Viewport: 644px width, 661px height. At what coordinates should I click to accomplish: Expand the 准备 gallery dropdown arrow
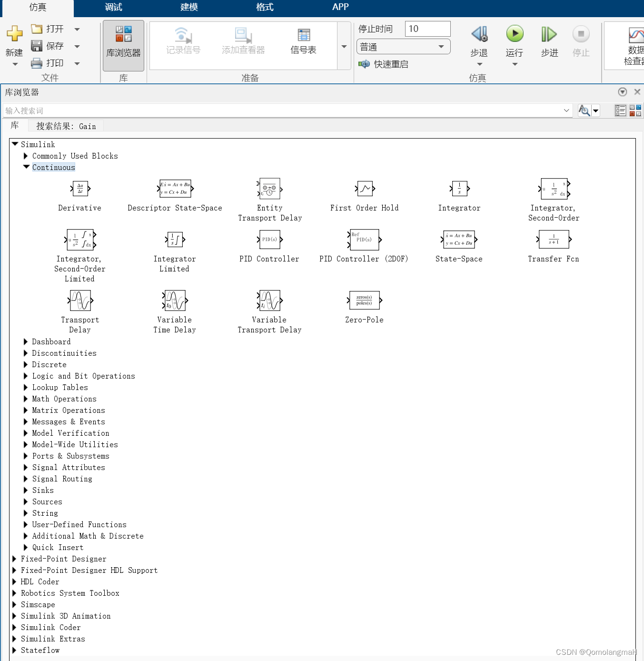tap(344, 47)
